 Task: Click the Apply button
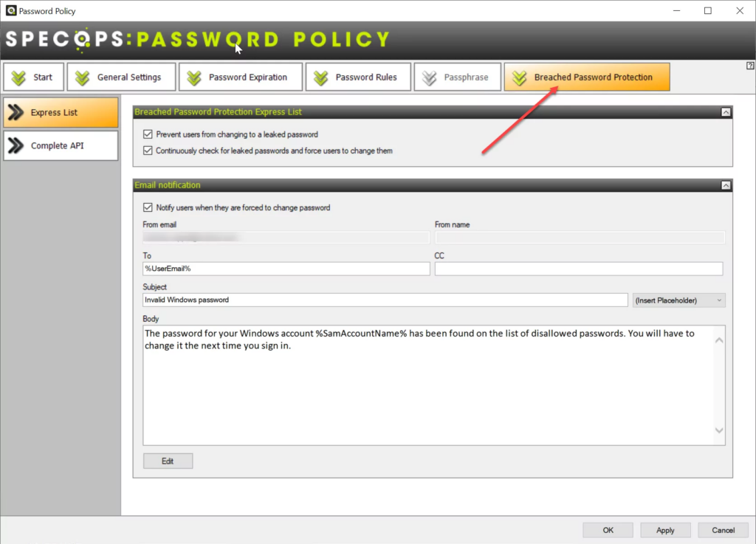pyautogui.click(x=665, y=530)
